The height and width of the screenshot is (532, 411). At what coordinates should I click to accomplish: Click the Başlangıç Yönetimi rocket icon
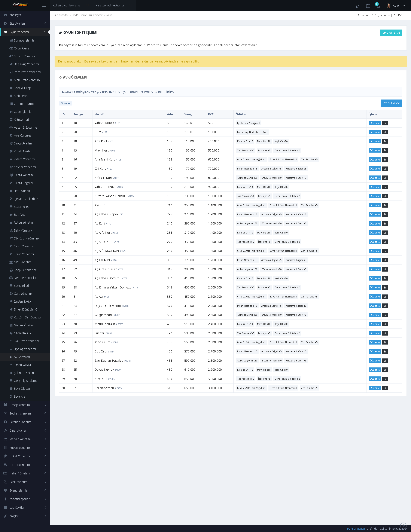pos(11,64)
